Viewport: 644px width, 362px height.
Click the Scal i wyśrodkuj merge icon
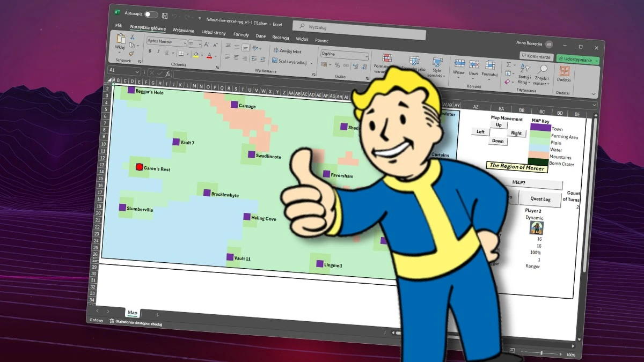[x=274, y=61]
